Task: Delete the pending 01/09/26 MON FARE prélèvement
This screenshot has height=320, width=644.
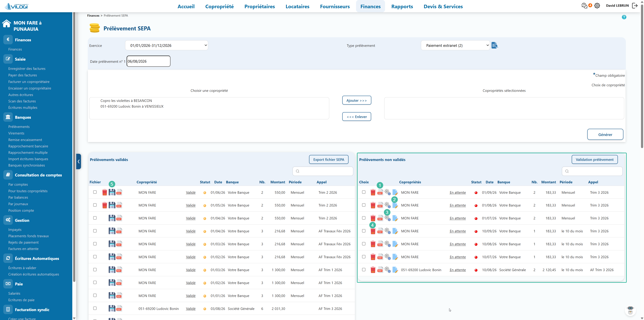Action: pos(373,192)
